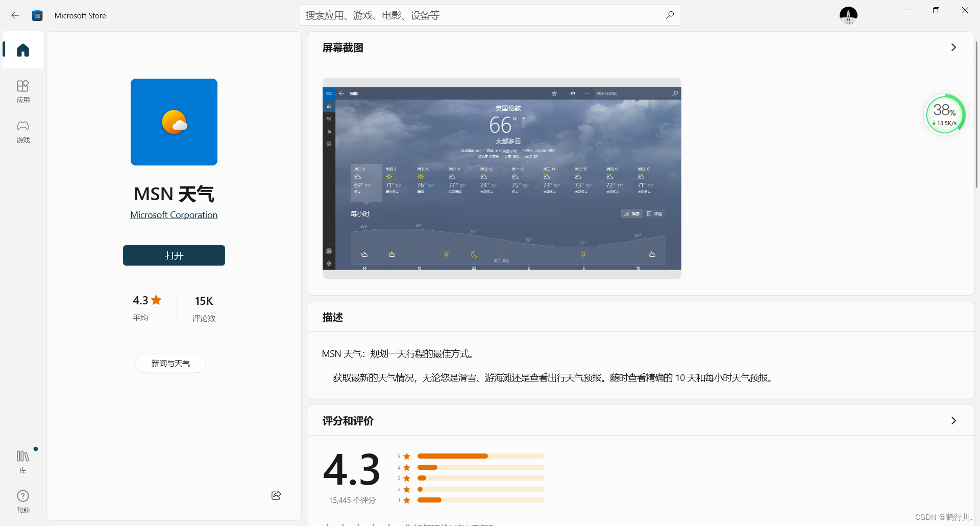Restore down the Microsoft Store window
This screenshot has width=980, height=526.
936,10
